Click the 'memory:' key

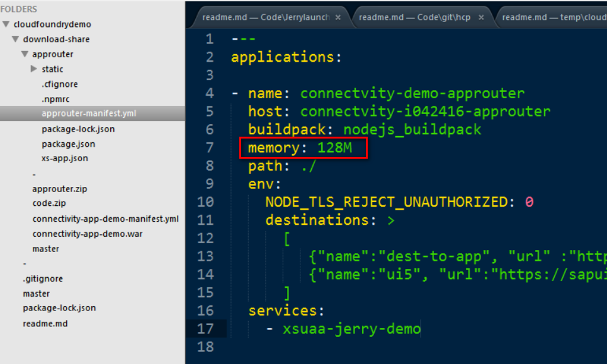[x=278, y=148]
